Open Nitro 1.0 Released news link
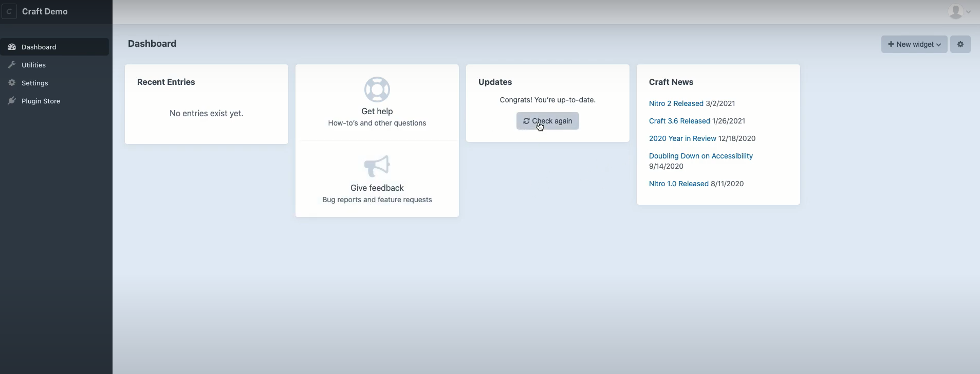 679,184
